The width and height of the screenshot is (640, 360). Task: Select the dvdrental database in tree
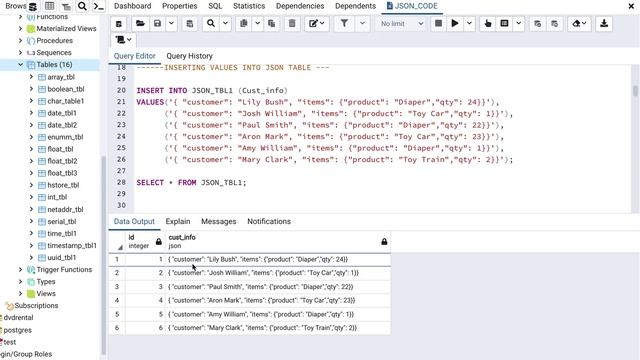[x=18, y=318]
